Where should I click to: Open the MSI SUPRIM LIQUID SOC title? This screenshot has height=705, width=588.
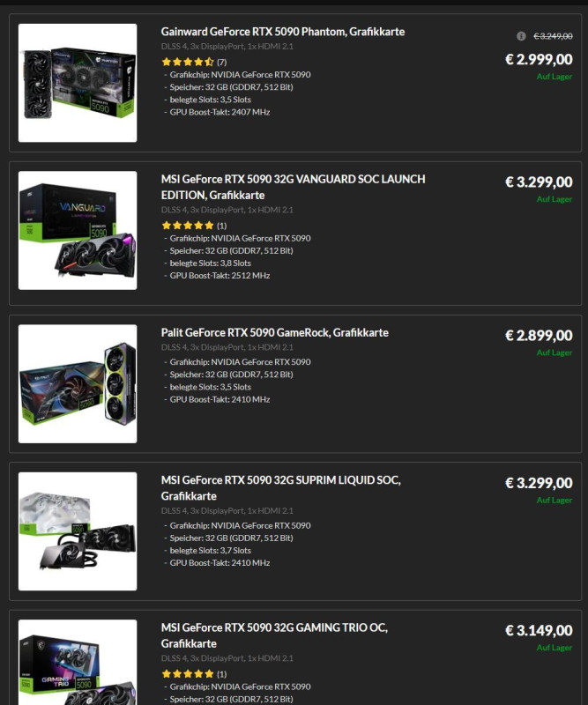tap(280, 488)
